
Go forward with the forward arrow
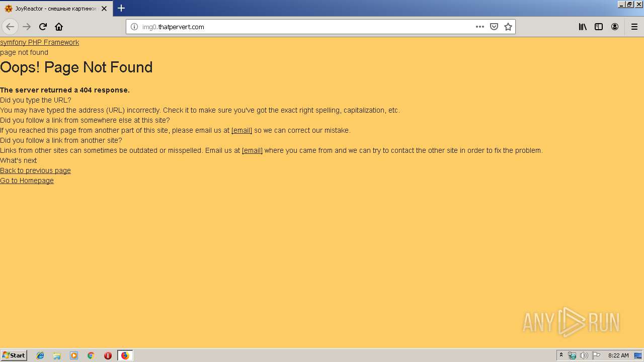coord(27,27)
